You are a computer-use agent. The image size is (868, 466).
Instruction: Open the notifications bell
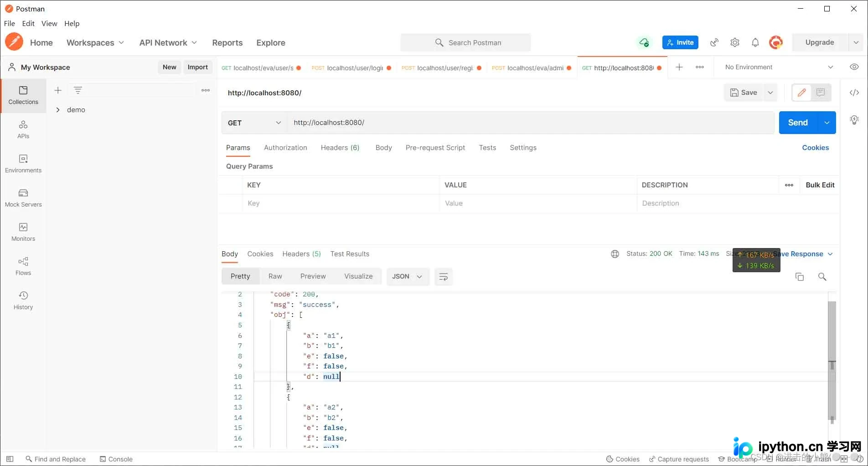(755, 42)
